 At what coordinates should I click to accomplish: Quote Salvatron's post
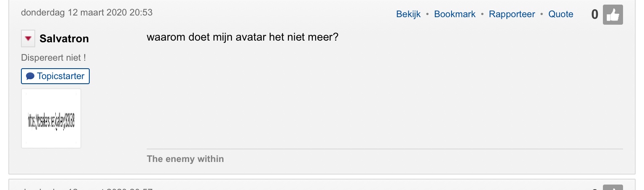pyautogui.click(x=561, y=14)
